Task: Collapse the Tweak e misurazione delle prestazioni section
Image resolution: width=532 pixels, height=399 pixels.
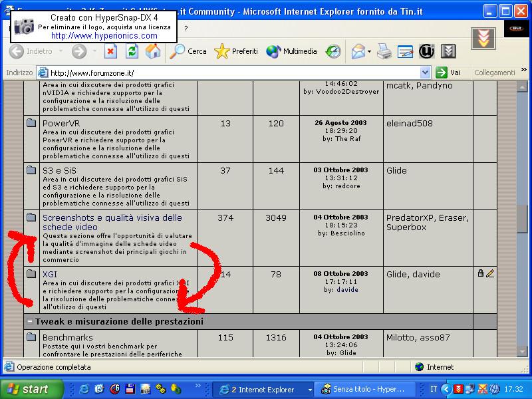Action: click(30, 322)
